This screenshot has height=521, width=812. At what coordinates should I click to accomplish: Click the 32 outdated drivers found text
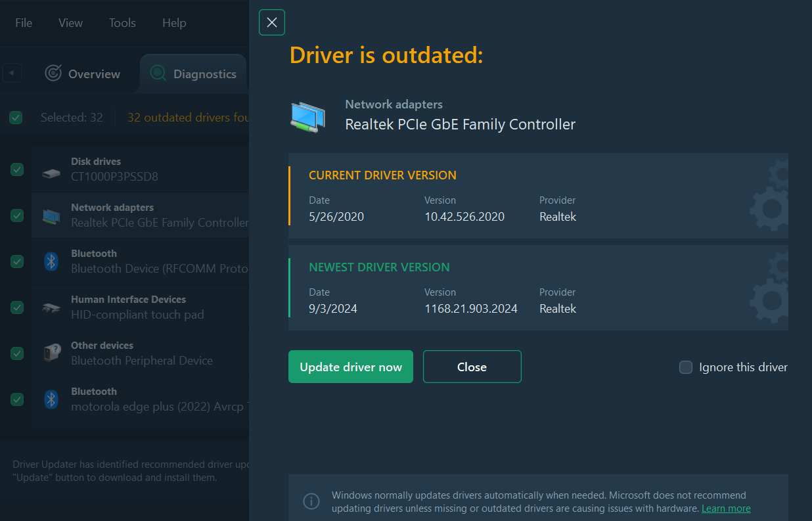(188, 118)
